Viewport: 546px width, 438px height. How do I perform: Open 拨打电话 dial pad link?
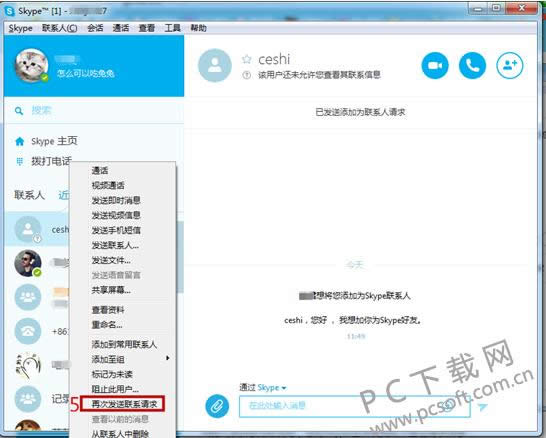pos(52,161)
